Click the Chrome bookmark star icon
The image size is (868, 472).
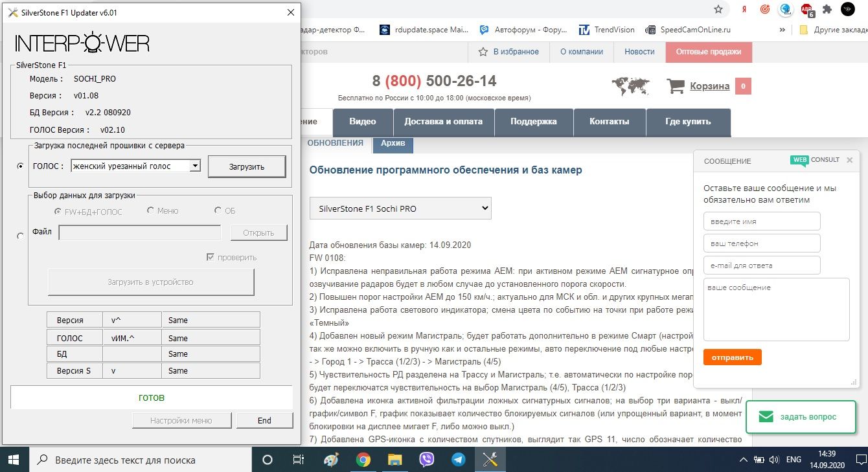pos(718,10)
